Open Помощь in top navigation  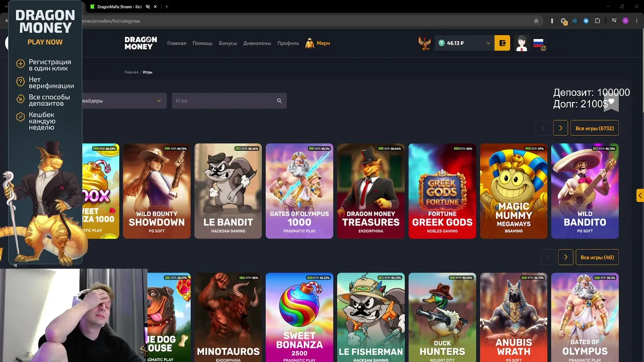click(x=202, y=43)
